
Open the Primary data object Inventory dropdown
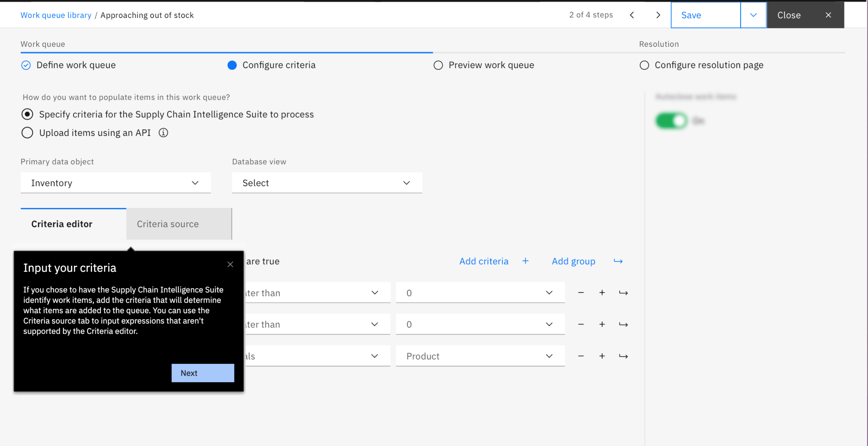tap(116, 183)
